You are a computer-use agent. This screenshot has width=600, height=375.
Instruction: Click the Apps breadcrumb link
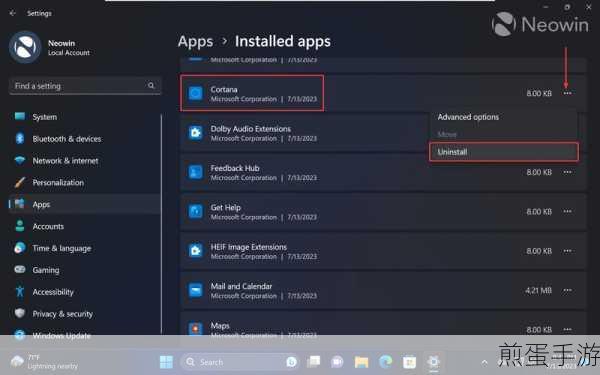pos(195,41)
